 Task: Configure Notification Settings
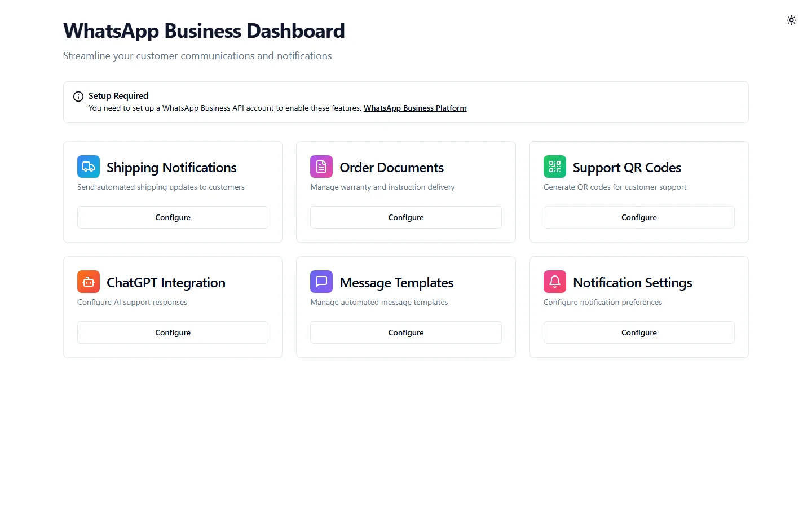tap(639, 332)
